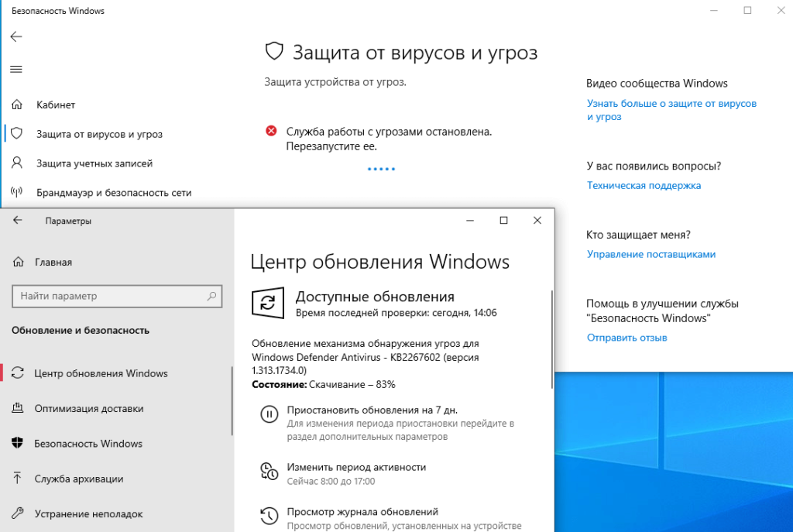
Task: Click the Найти параметр search field
Action: tap(108, 296)
